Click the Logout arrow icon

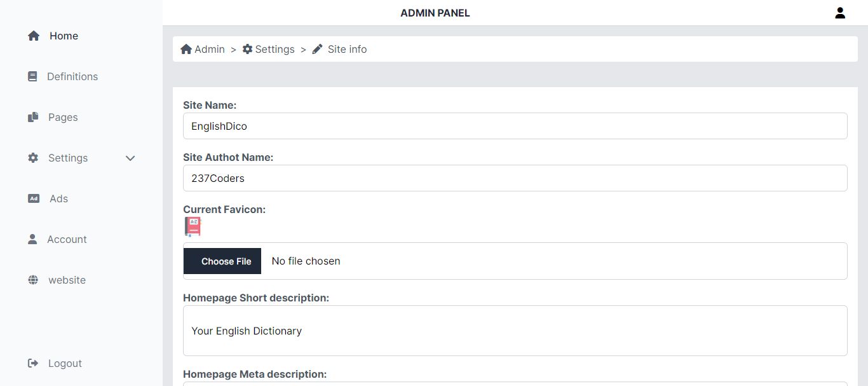(x=33, y=364)
